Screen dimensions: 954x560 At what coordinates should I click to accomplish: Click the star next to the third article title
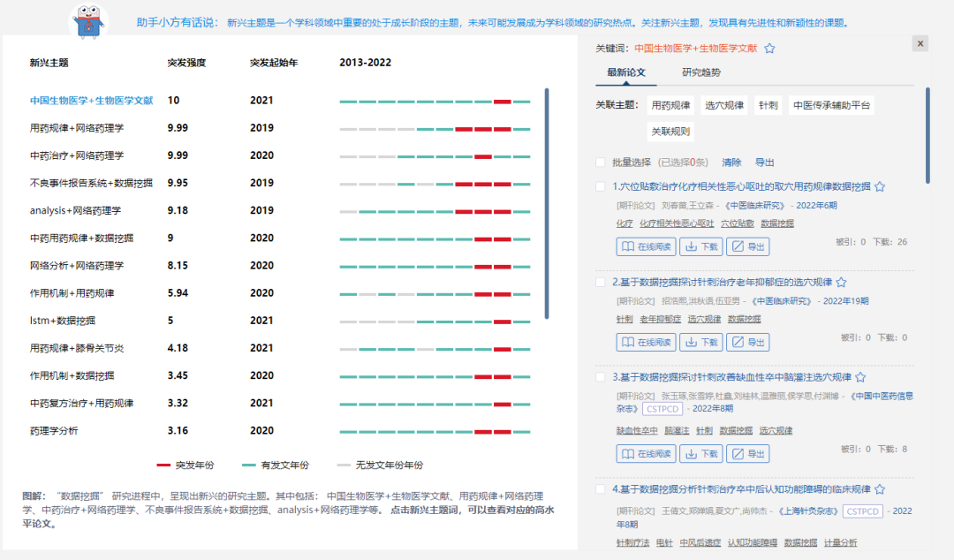[860, 377]
